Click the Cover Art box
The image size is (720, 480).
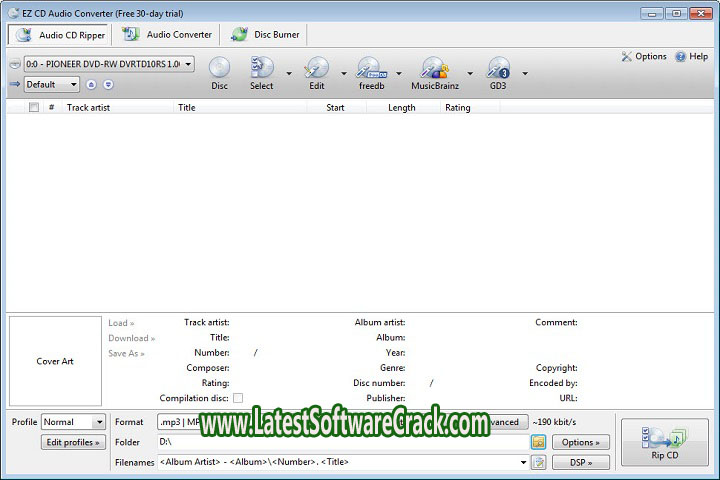(55, 361)
